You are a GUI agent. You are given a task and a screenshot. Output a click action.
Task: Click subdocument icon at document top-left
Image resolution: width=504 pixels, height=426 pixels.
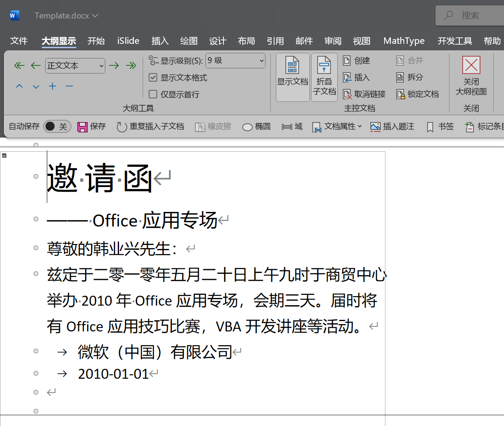click(4, 156)
